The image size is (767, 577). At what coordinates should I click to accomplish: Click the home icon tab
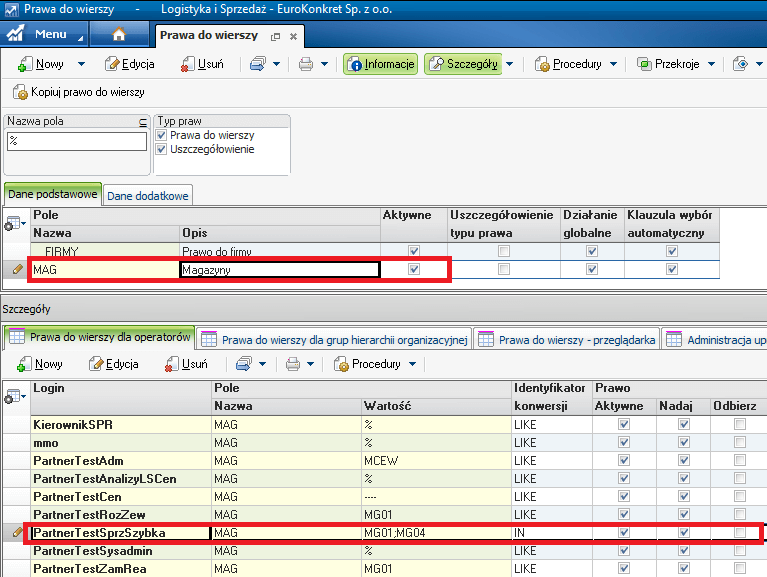[x=119, y=35]
